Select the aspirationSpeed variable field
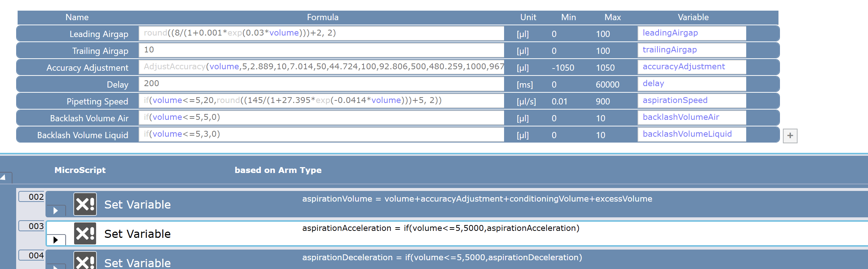868x269 pixels. click(x=692, y=101)
